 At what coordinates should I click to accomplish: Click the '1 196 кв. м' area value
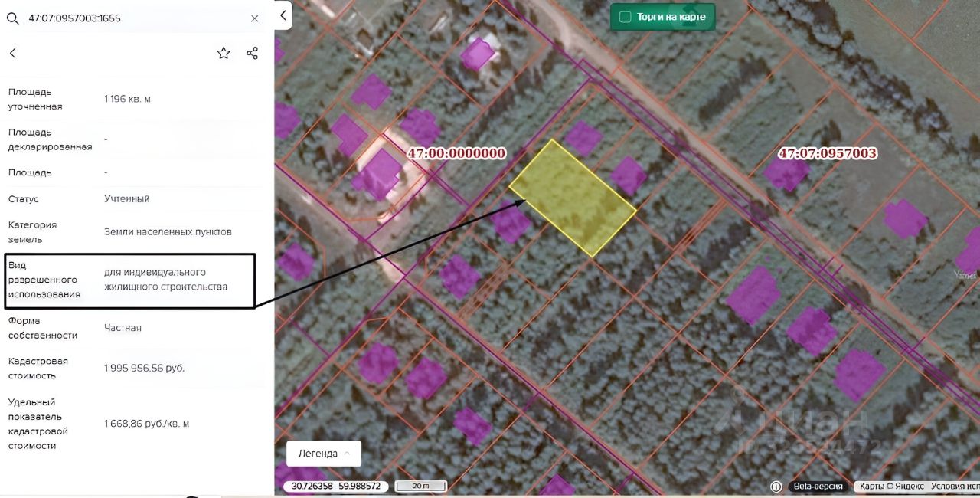(x=128, y=99)
